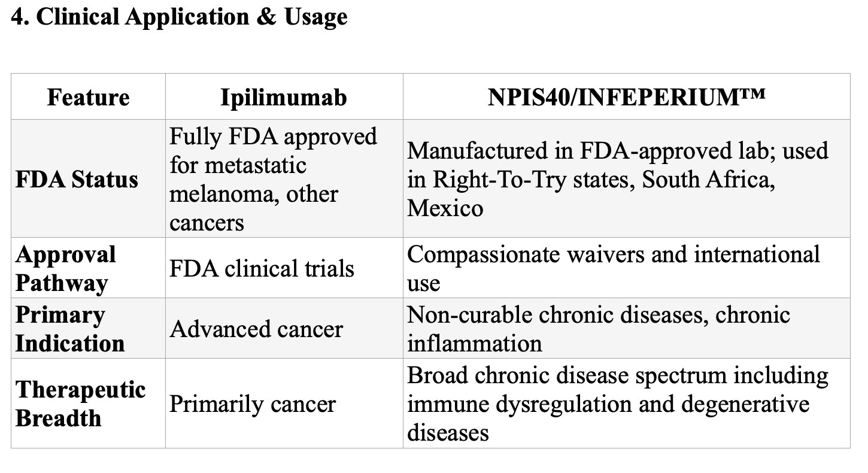Click the "4. Clinical Application & Usage" heading
Viewport: 868px width, 473px height.
coord(179,17)
